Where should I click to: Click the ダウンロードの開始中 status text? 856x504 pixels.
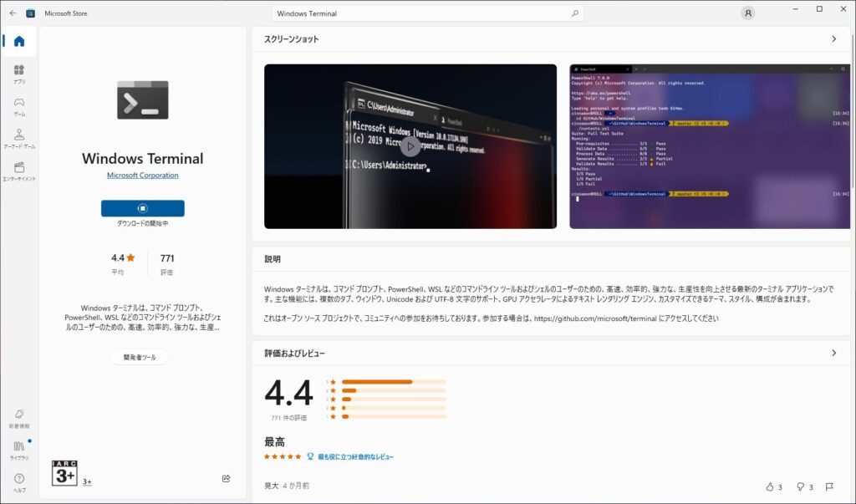click(142, 223)
